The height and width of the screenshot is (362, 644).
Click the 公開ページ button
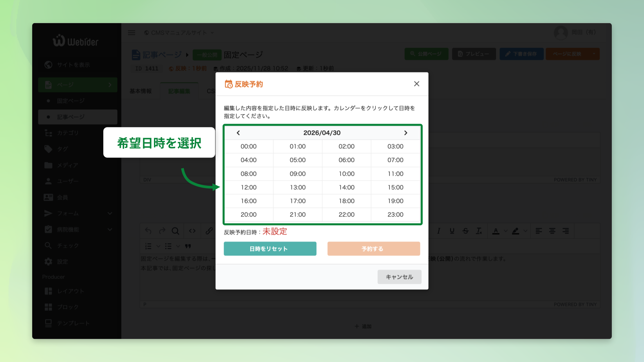426,54
